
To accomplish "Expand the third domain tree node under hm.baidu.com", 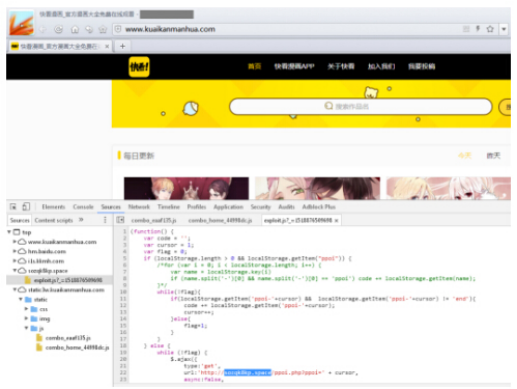I will [14, 261].
